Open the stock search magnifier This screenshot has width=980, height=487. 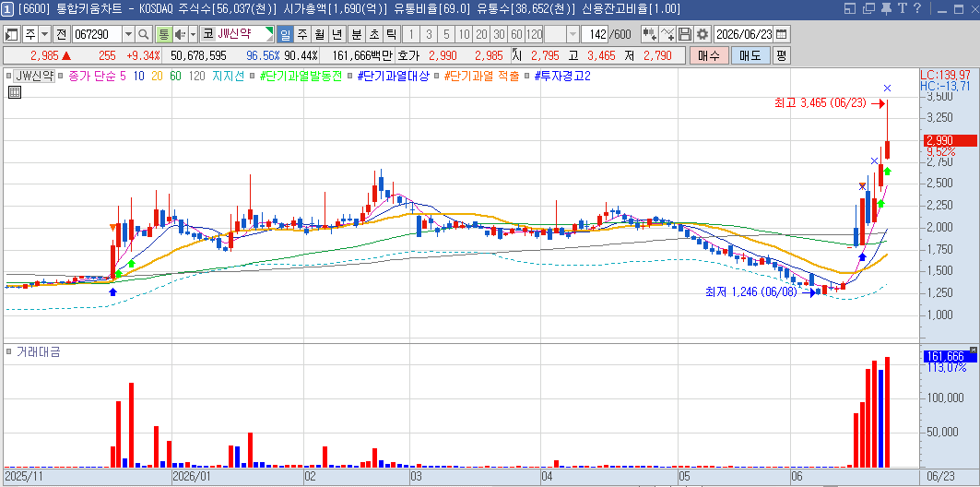tap(144, 34)
